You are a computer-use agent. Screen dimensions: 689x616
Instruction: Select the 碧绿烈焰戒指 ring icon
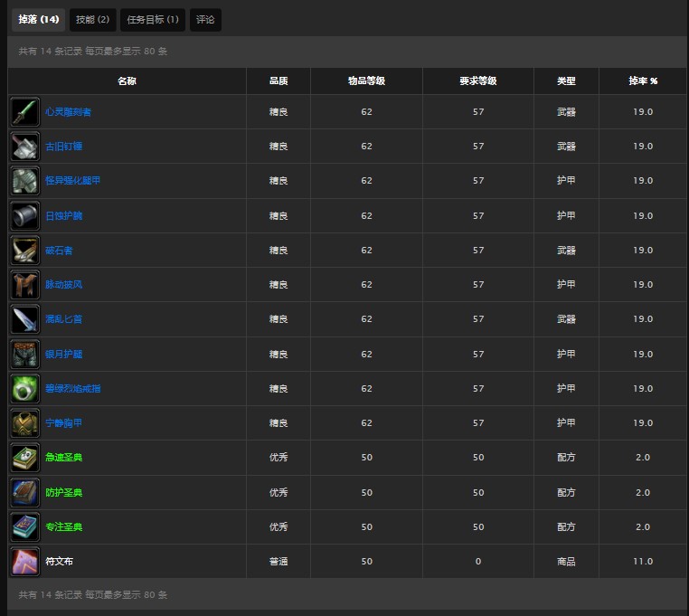(x=24, y=389)
